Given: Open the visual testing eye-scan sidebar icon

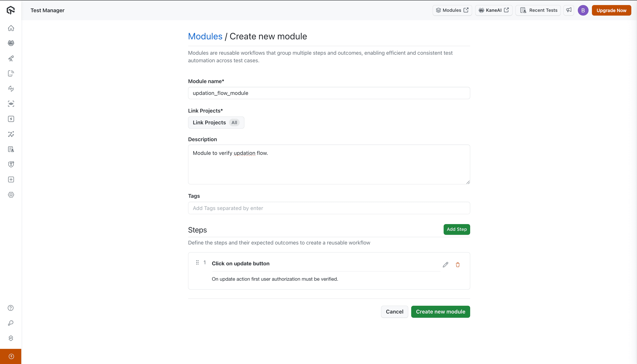Looking at the screenshot, I should click(11, 104).
